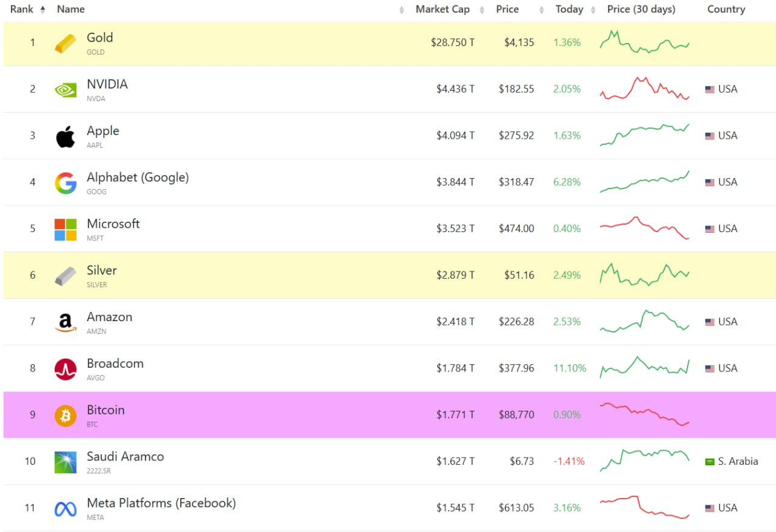Click Broadcom's 11.10% daily change
776x532 pixels.
569,368
